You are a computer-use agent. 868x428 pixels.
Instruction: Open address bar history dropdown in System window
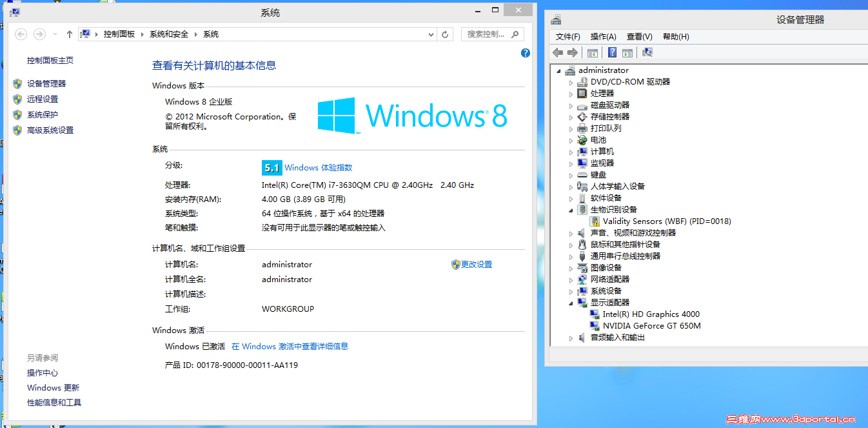click(x=431, y=34)
